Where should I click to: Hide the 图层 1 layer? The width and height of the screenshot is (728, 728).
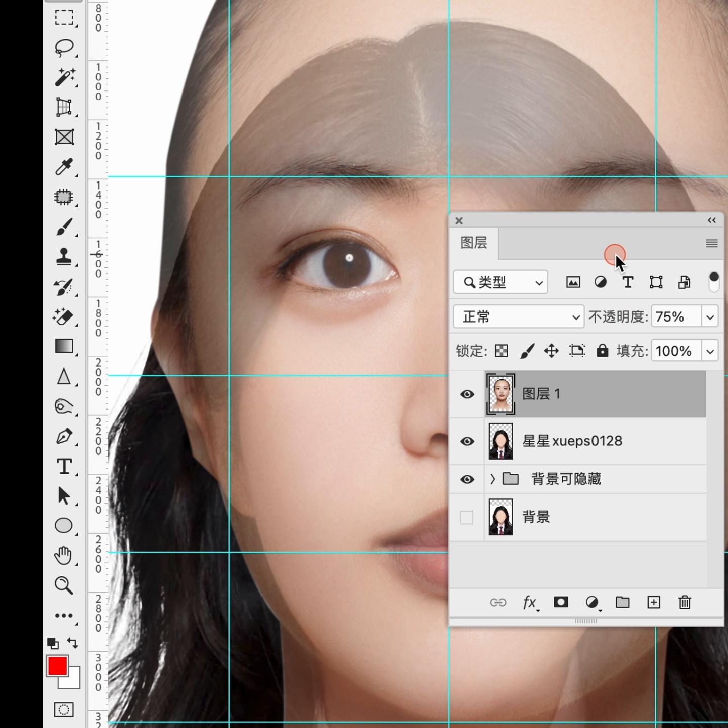pos(467,394)
